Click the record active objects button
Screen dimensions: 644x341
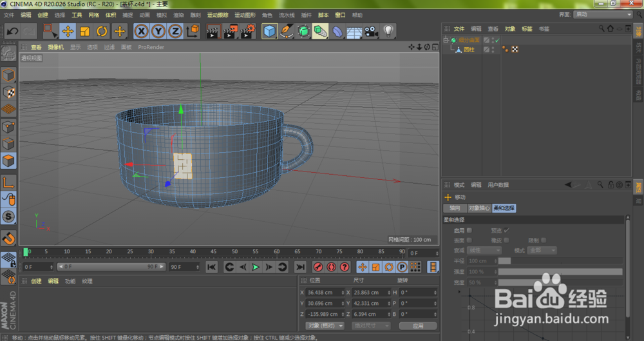[x=318, y=267]
